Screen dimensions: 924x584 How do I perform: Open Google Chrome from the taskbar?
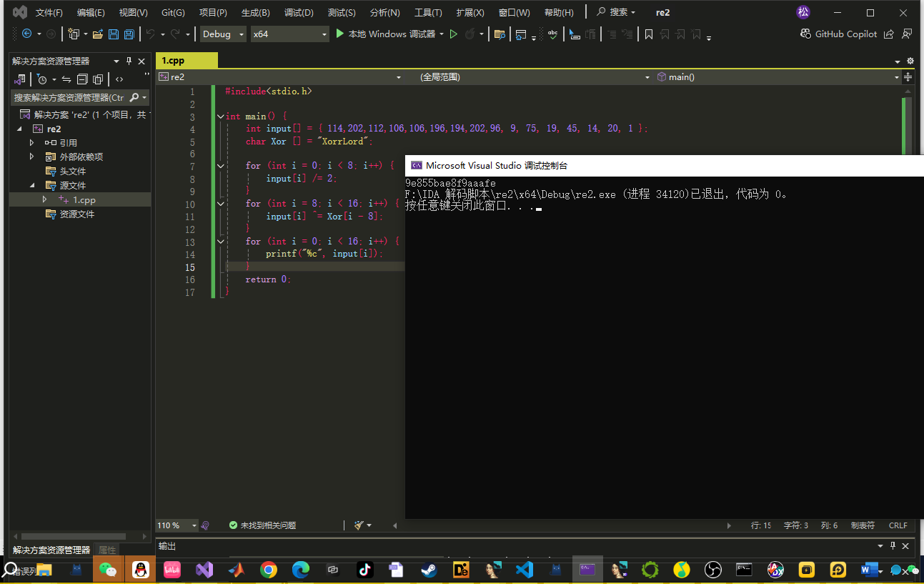click(x=269, y=570)
